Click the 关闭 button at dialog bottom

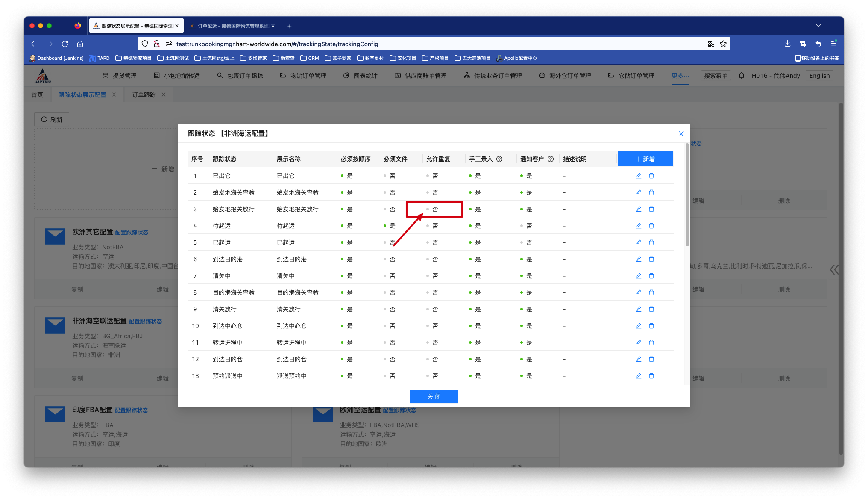434,396
